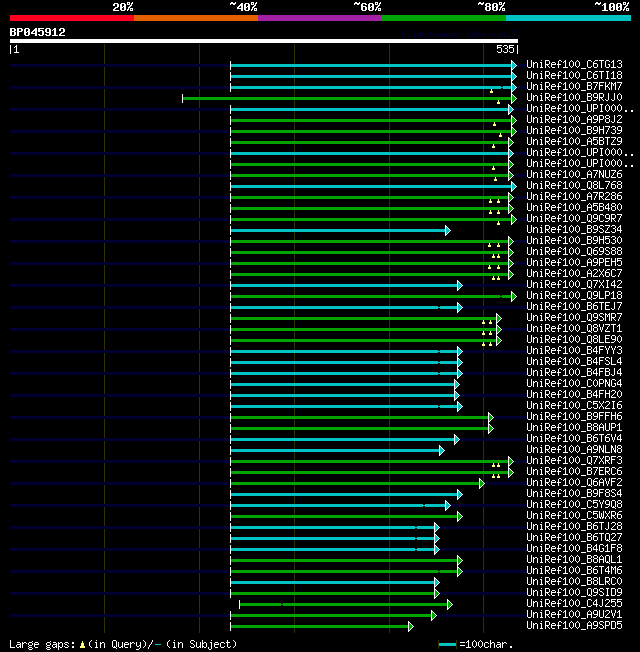Select UniRef100_B9H530 entry

pos(574,240)
